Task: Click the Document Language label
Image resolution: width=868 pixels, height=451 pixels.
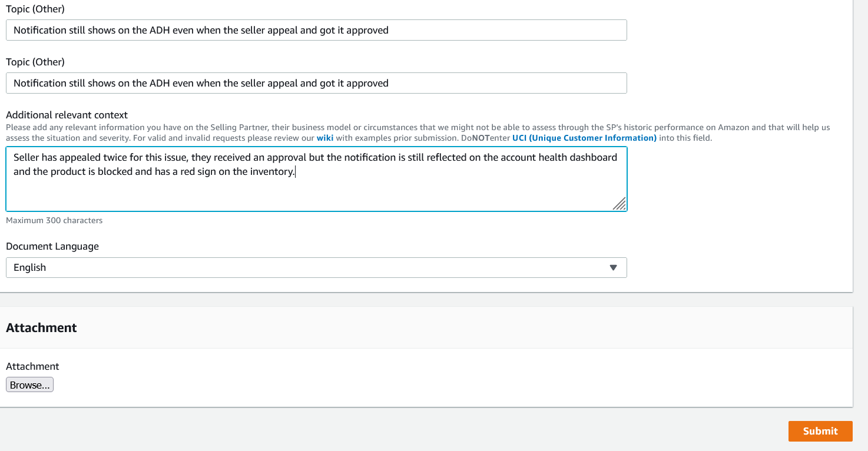Action: [52, 246]
